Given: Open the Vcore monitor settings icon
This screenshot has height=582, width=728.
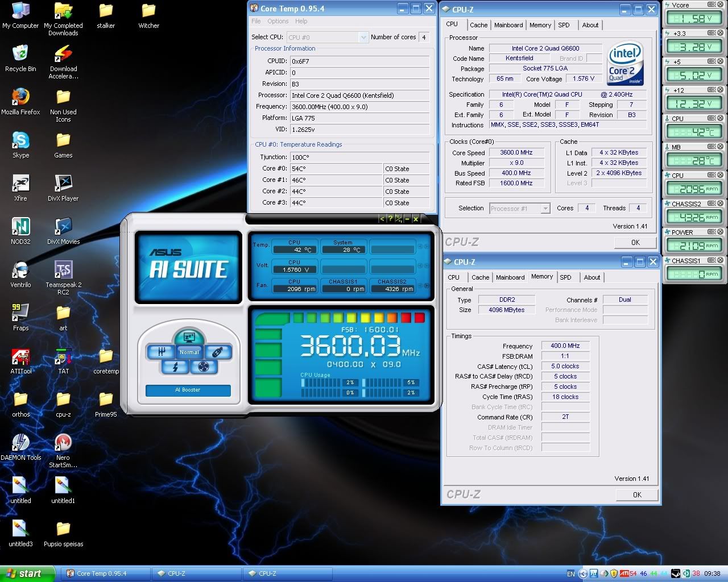Looking at the screenshot, I should tap(712, 5).
